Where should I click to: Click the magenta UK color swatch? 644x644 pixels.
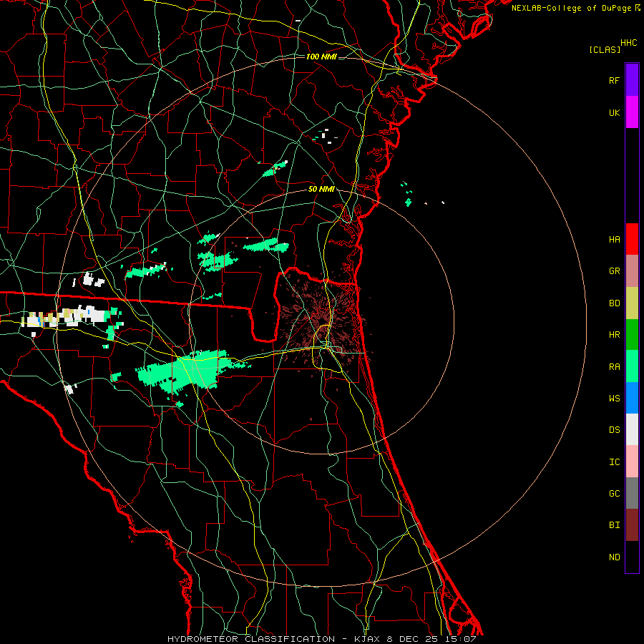[x=632, y=112]
